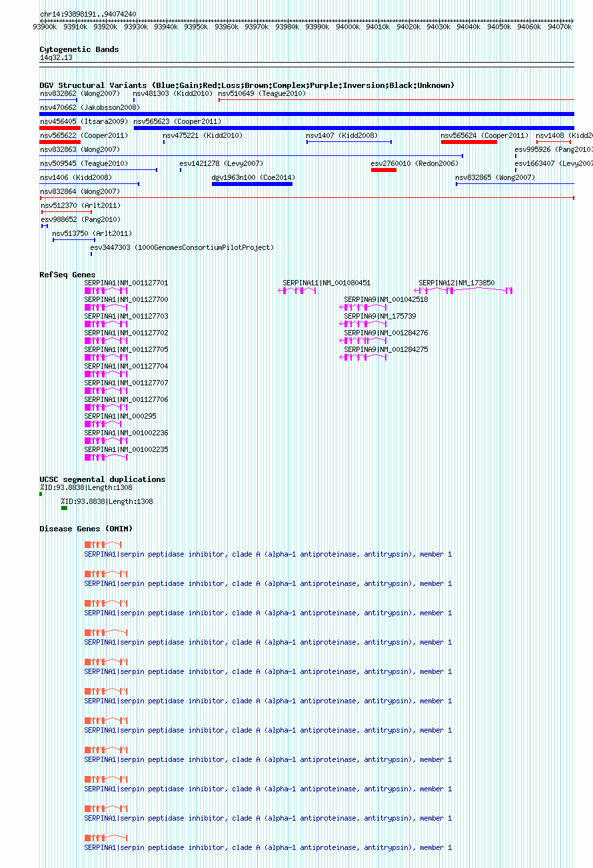593x868 pixels.
Task: Open the RefSeq Genes track heading
Action: click(x=67, y=275)
